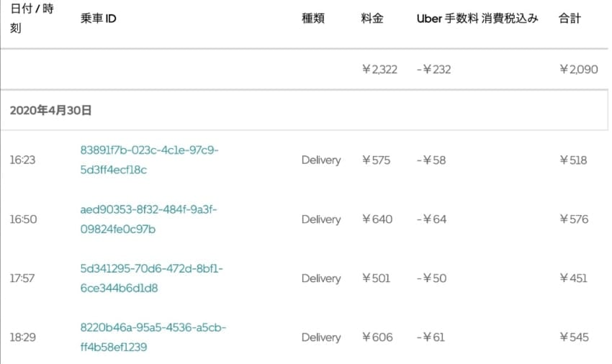Image resolution: width=612 pixels, height=364 pixels.
Task: Click the 16:23 trip time cell
Action: 22,160
